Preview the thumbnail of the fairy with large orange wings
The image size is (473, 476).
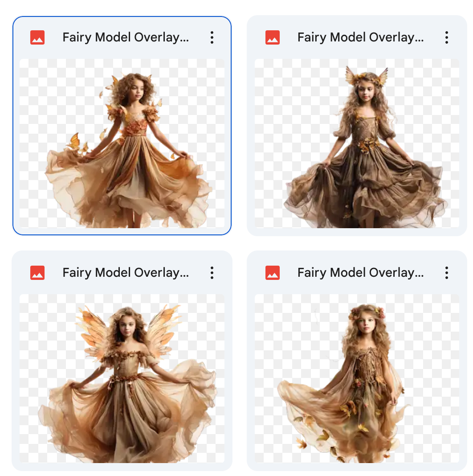pyautogui.click(x=122, y=378)
